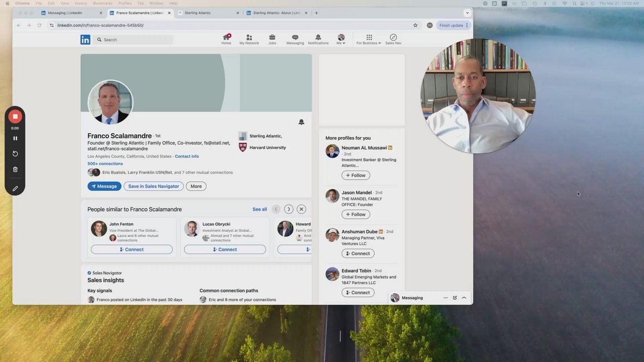Image resolution: width=644 pixels, height=362 pixels.
Task: Connect with Anshuman Dube
Action: pos(358,253)
